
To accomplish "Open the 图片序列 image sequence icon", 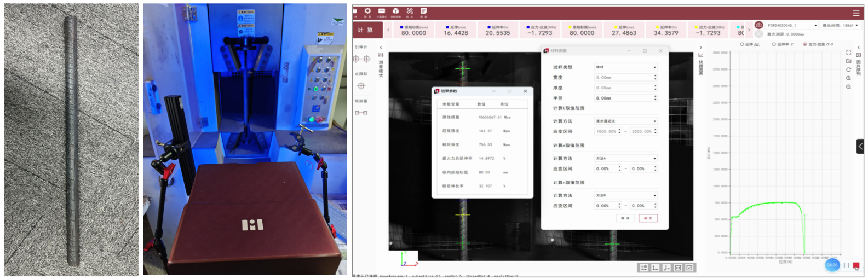I will click(x=858, y=55).
